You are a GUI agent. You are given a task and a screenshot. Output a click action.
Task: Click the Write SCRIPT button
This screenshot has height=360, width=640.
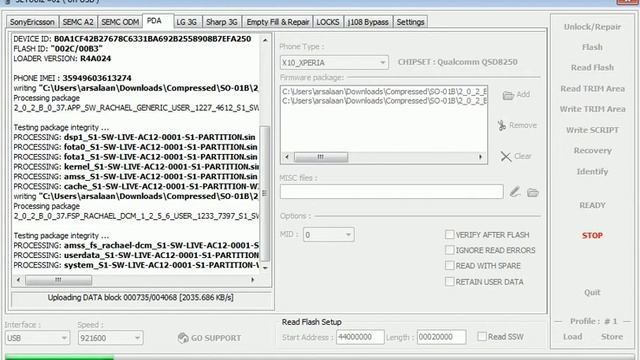[x=592, y=130]
